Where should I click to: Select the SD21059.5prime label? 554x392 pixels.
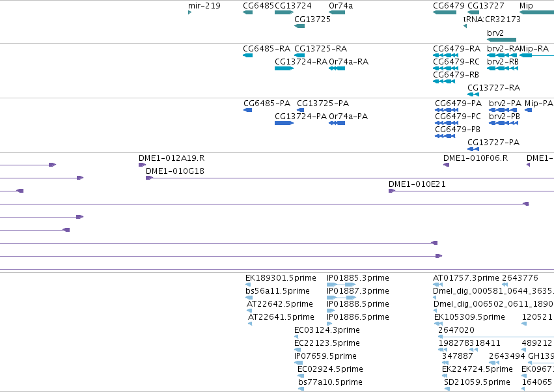coord(477,382)
